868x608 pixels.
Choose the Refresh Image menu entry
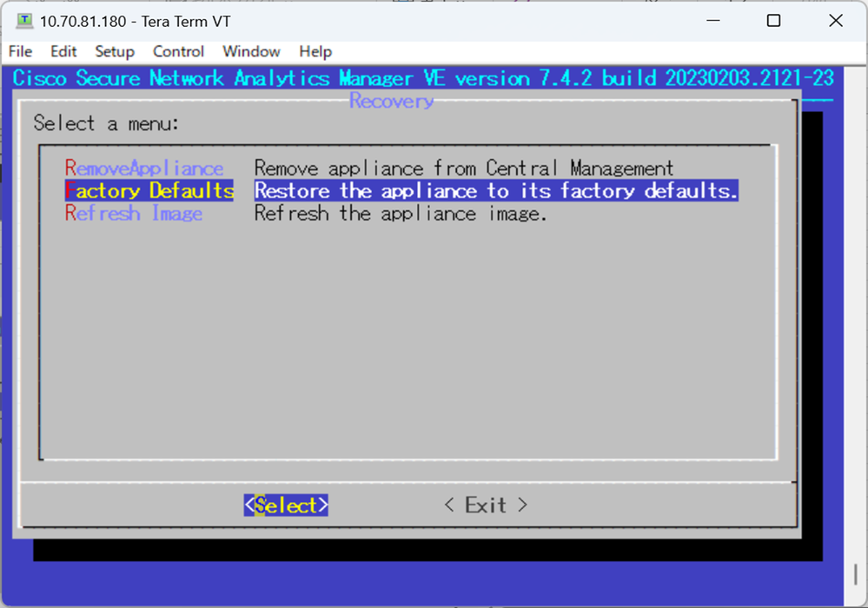[x=134, y=213]
